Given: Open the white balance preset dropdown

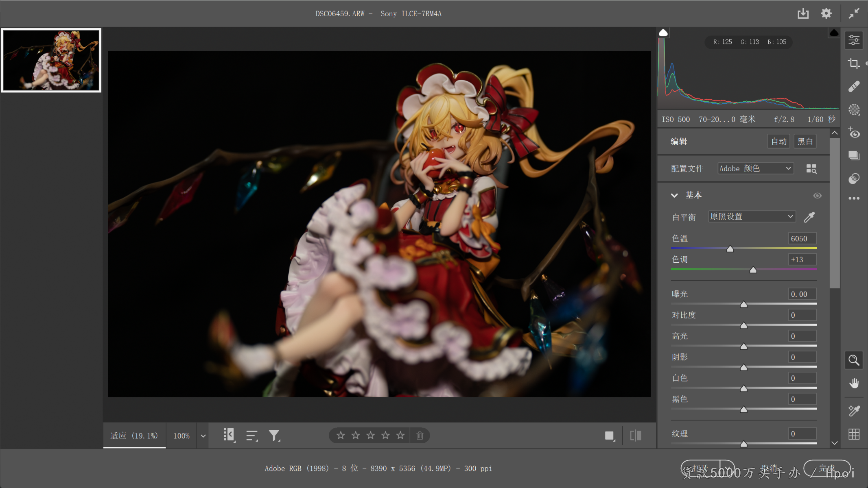Looking at the screenshot, I should (x=751, y=216).
